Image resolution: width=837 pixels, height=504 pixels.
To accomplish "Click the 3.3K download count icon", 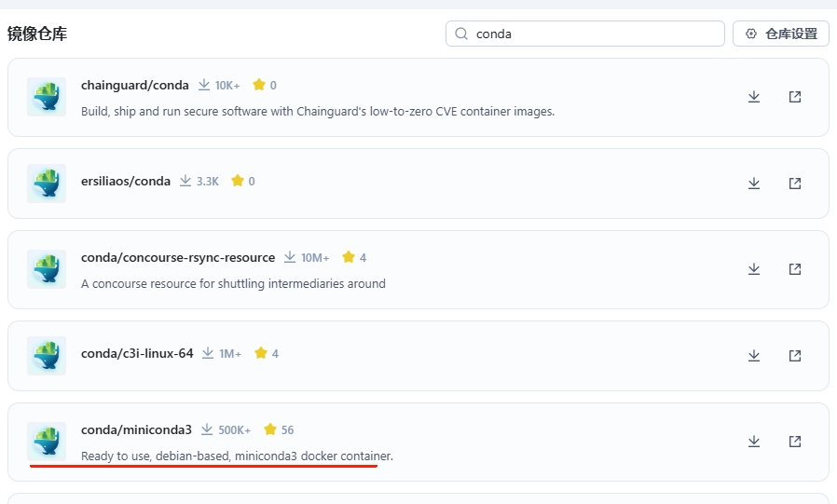I will 185,181.
